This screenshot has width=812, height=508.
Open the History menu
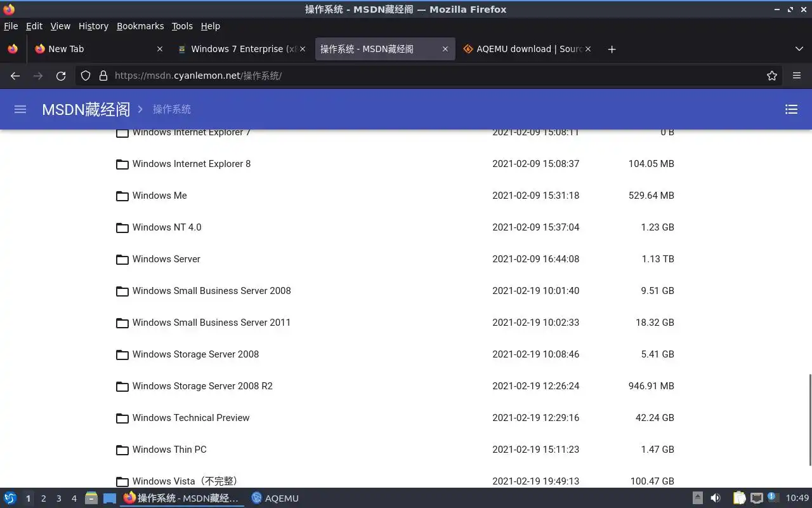(x=93, y=26)
